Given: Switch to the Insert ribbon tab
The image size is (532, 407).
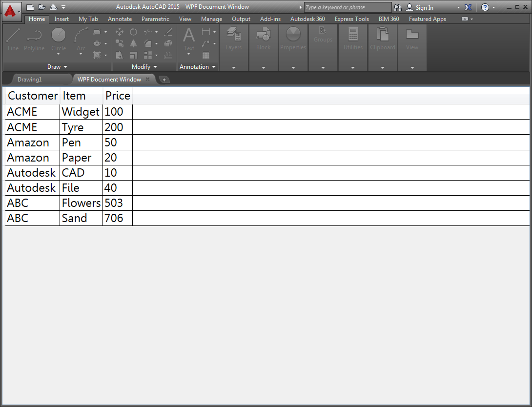Looking at the screenshot, I should click(61, 19).
